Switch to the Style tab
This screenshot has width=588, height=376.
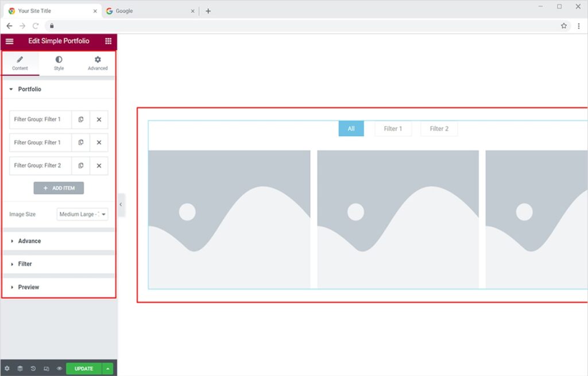coord(59,63)
